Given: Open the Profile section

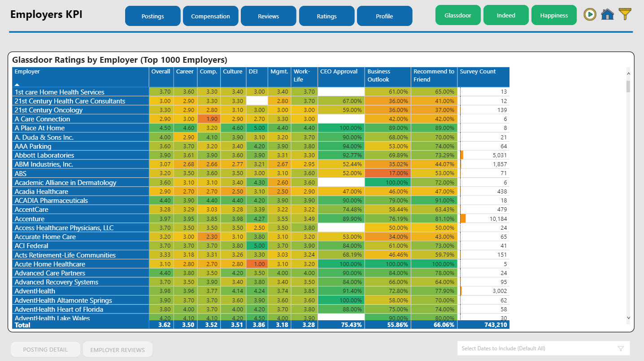Looking at the screenshot, I should point(384,15).
